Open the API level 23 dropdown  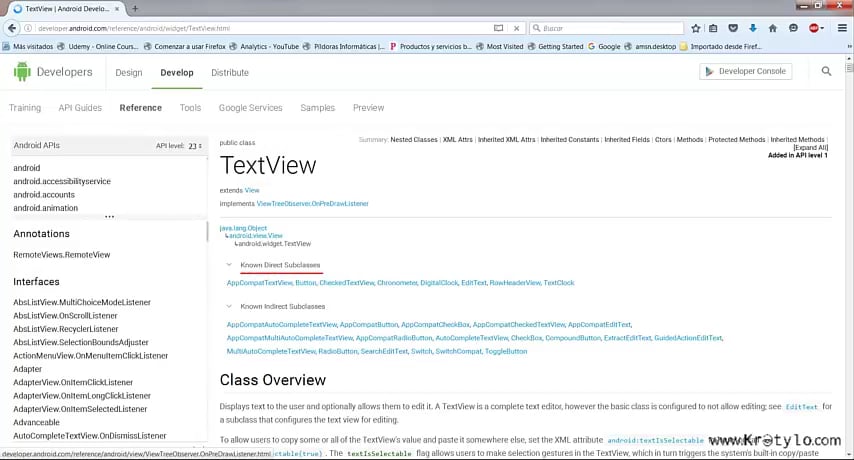pos(195,146)
